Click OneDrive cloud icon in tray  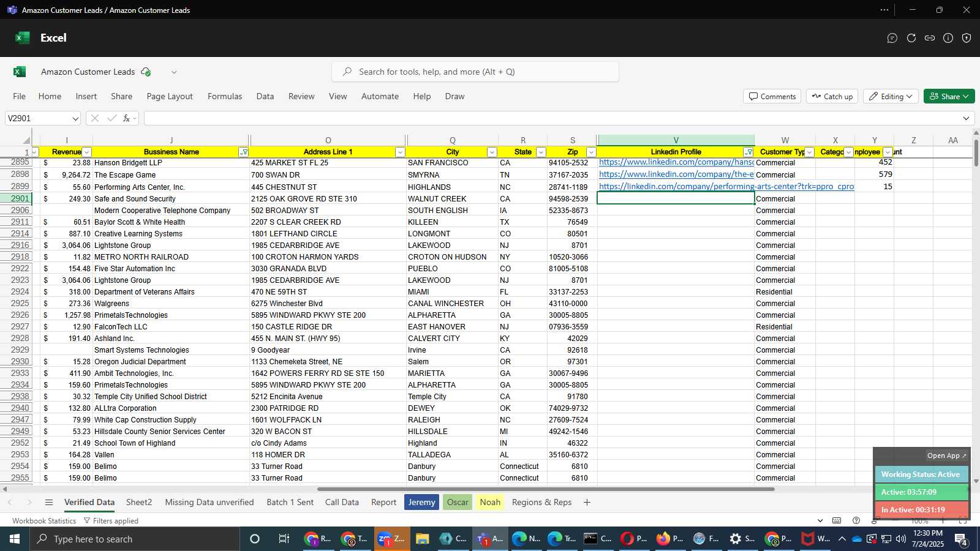857,539
